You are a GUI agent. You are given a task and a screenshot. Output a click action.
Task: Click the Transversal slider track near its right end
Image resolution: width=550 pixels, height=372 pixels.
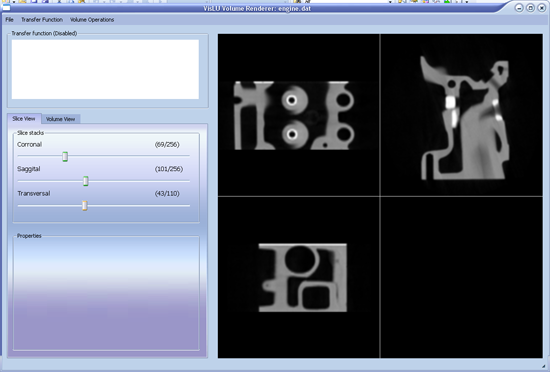tap(182, 205)
